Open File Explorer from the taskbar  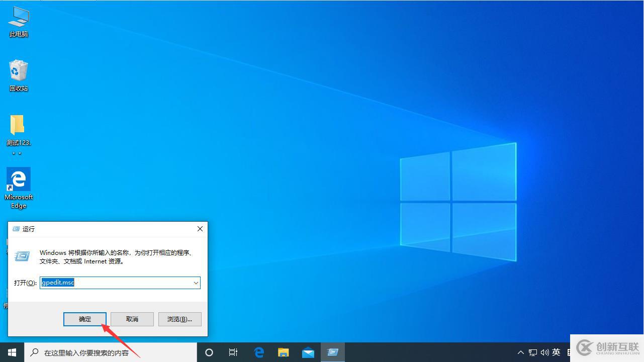284,352
